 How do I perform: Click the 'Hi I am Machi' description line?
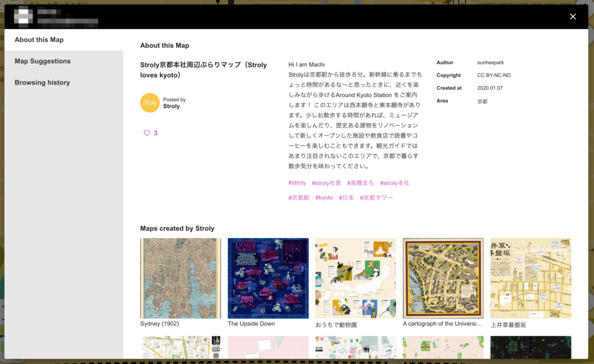coord(306,65)
